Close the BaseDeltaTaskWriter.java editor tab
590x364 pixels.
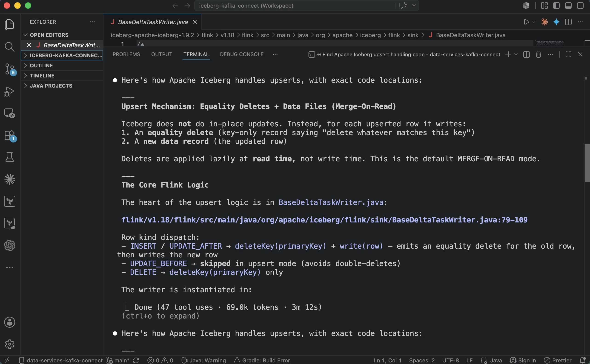[195, 22]
